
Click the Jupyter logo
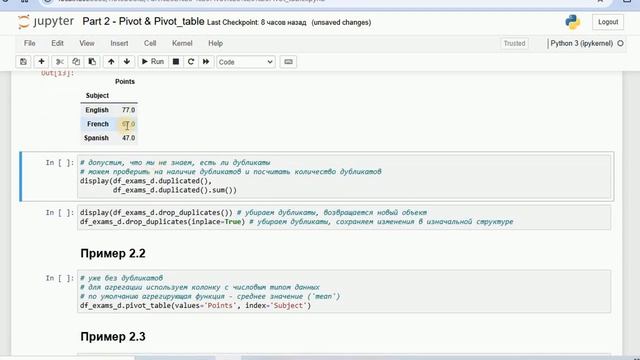point(46,22)
